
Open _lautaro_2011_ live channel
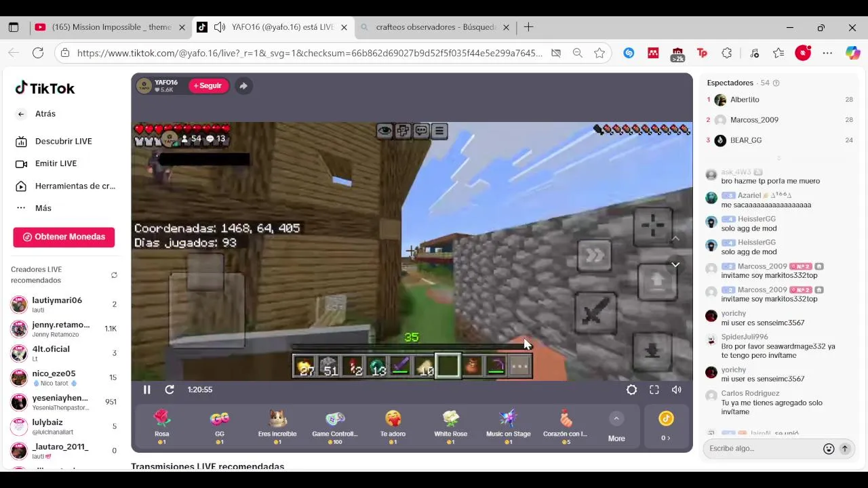pyautogui.click(x=64, y=451)
